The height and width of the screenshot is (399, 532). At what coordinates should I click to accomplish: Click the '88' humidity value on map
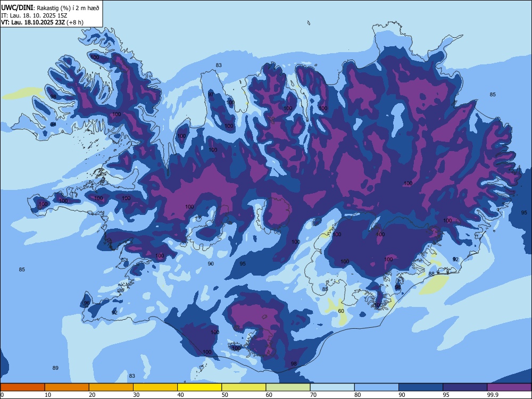coord(431,274)
